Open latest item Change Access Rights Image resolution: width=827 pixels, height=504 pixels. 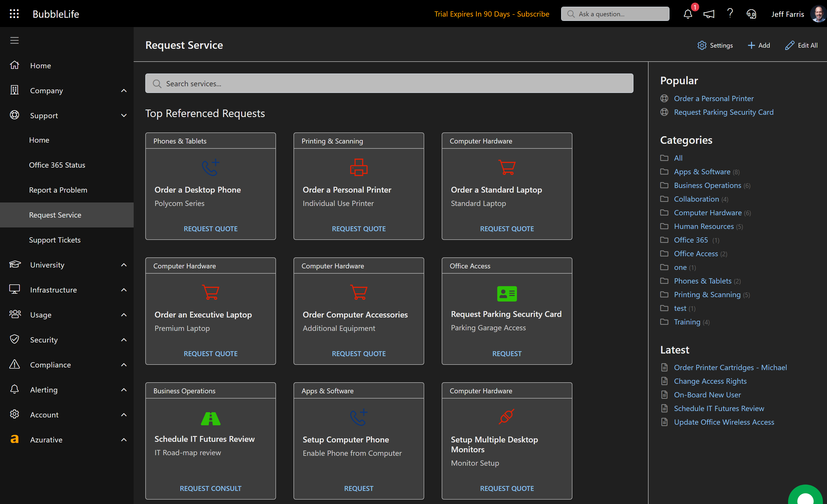pos(710,381)
